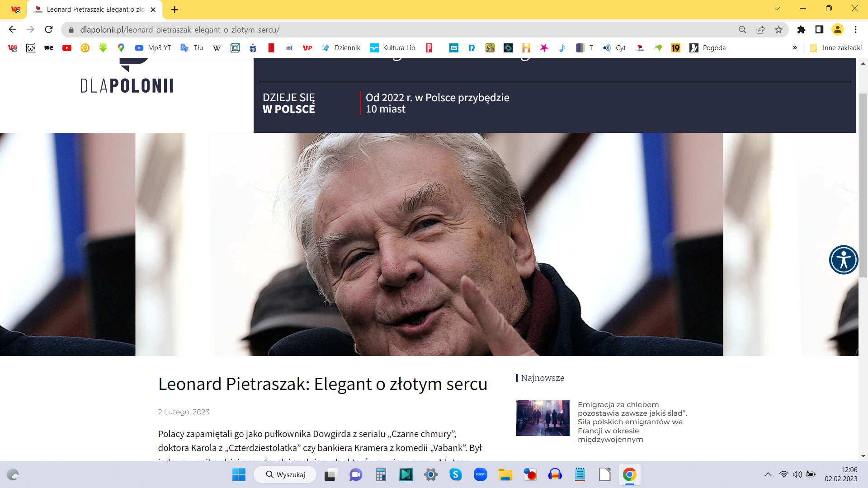Open the YouTube bookmark icon

67,48
